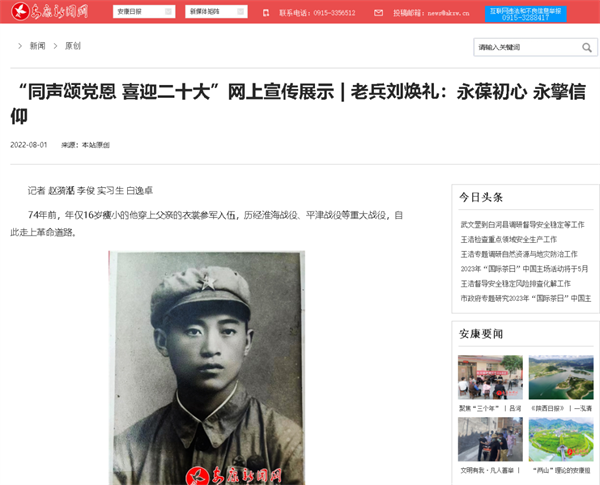The height and width of the screenshot is (485, 600).
Task: Click the Ankang News Network logo
Action: 49,11
